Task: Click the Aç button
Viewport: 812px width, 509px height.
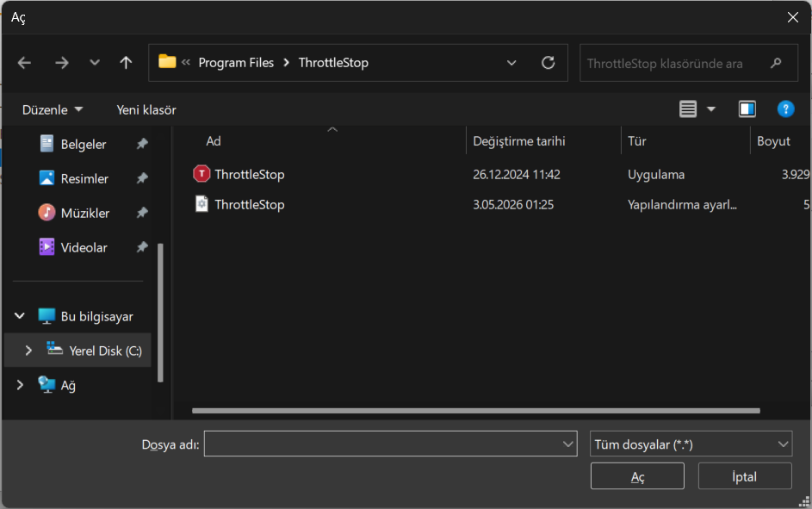Action: point(637,476)
